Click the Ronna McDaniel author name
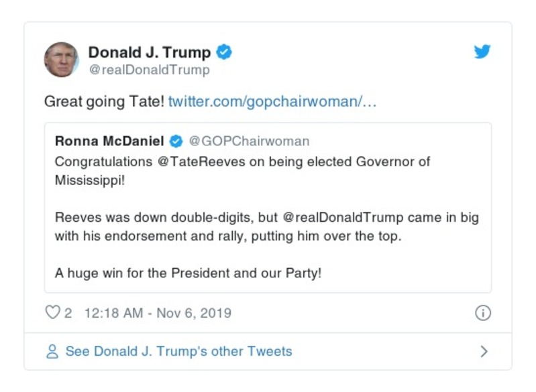 coord(110,141)
